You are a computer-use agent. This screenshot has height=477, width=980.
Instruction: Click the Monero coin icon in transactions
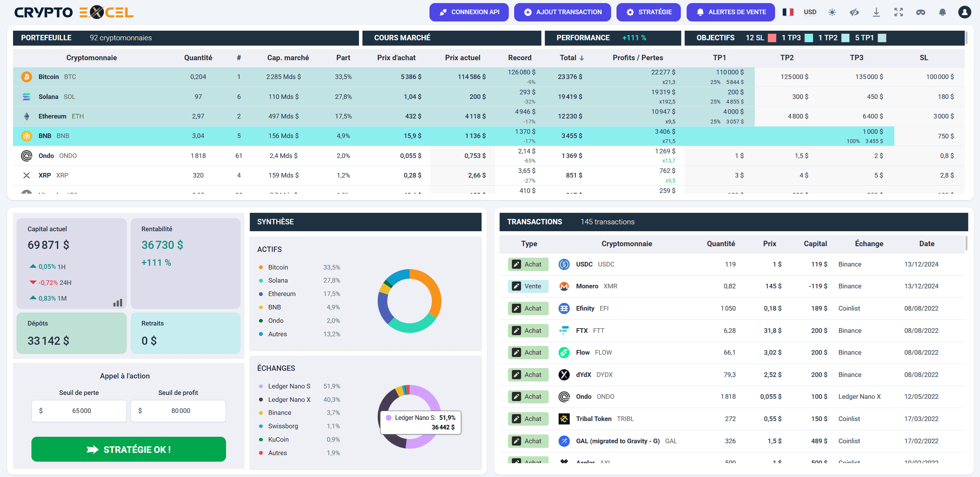[x=564, y=286]
